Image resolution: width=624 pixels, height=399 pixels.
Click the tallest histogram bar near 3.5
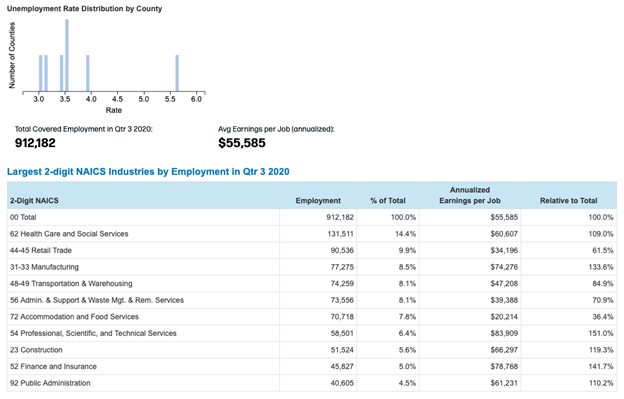click(67, 55)
